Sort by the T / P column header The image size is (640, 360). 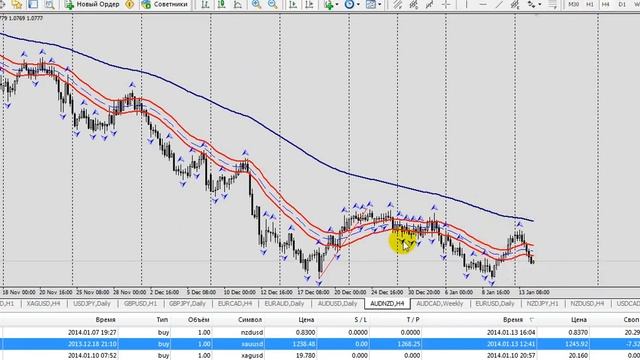[x=413, y=320]
